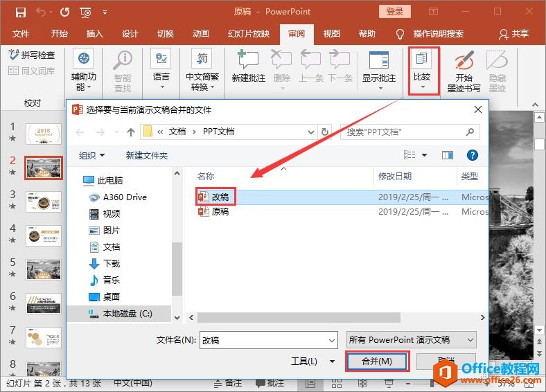Open the 图片 folder in navigation tree
This screenshot has height=392, width=546.
(105, 230)
